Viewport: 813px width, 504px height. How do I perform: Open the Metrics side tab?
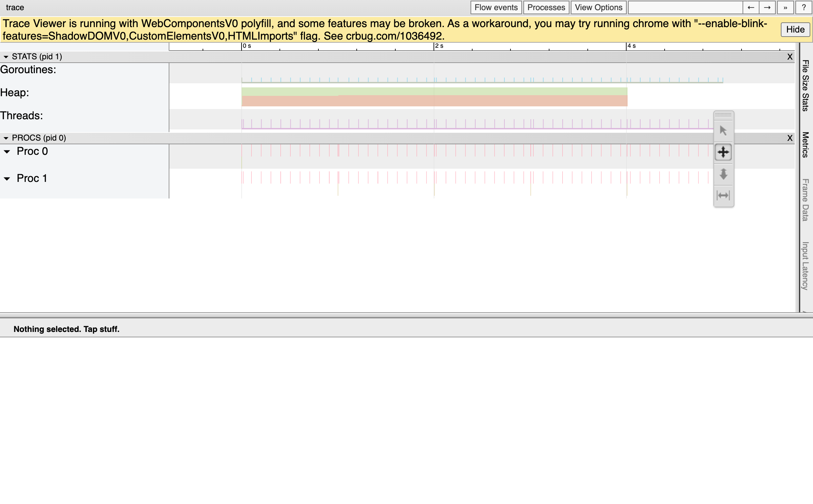[x=806, y=145]
